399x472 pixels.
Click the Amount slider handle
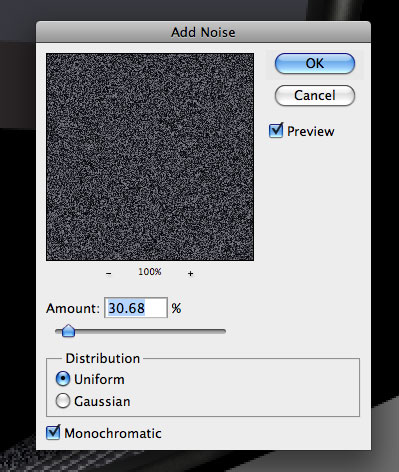[69, 331]
